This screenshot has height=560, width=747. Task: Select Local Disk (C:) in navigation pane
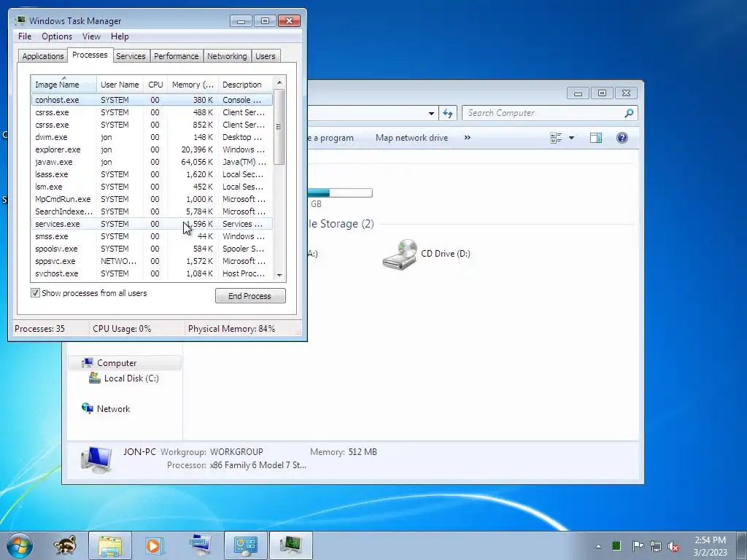click(131, 378)
